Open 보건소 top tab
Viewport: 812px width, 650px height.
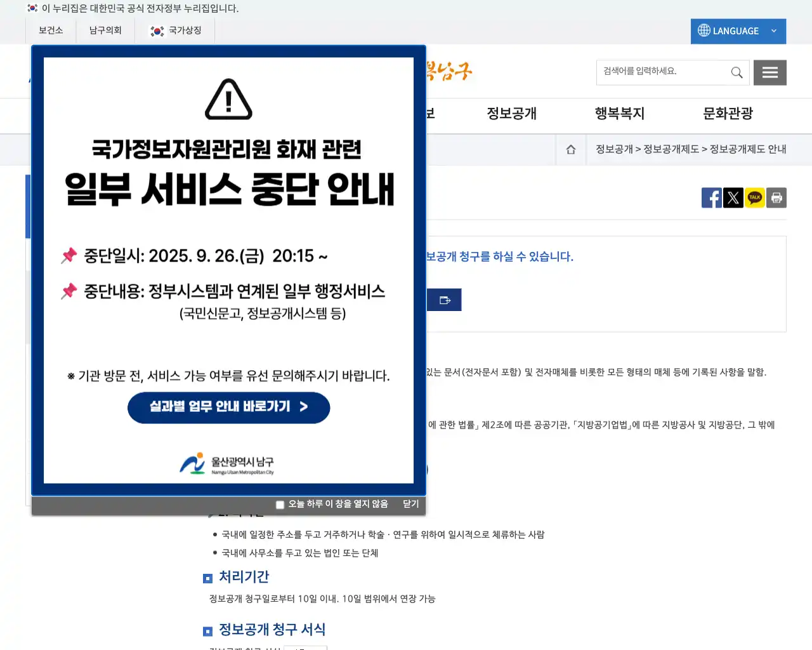point(51,30)
